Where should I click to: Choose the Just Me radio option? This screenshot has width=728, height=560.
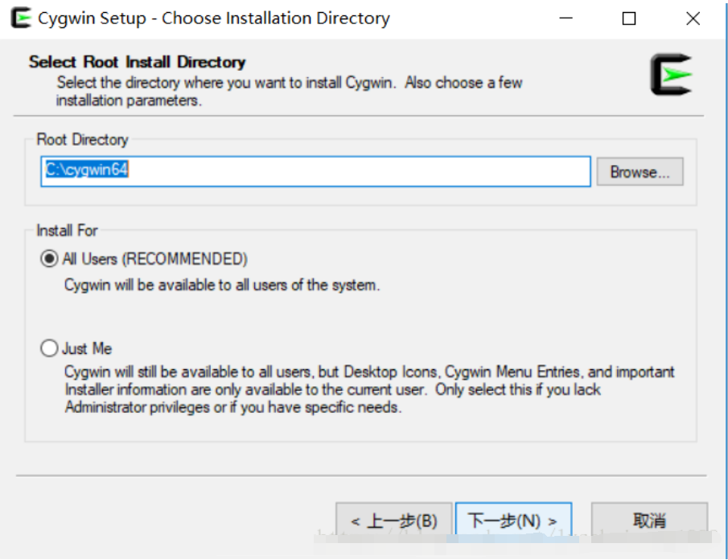[x=50, y=348]
